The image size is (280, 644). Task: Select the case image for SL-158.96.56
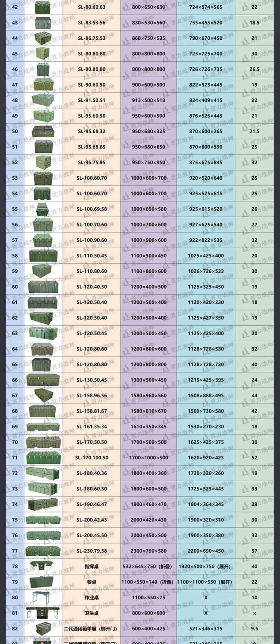(43, 395)
